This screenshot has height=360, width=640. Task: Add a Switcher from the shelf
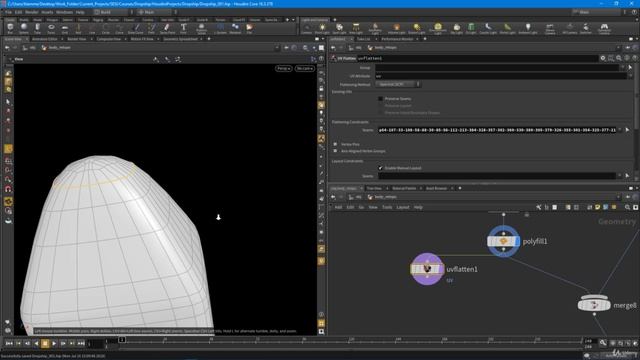point(585,29)
